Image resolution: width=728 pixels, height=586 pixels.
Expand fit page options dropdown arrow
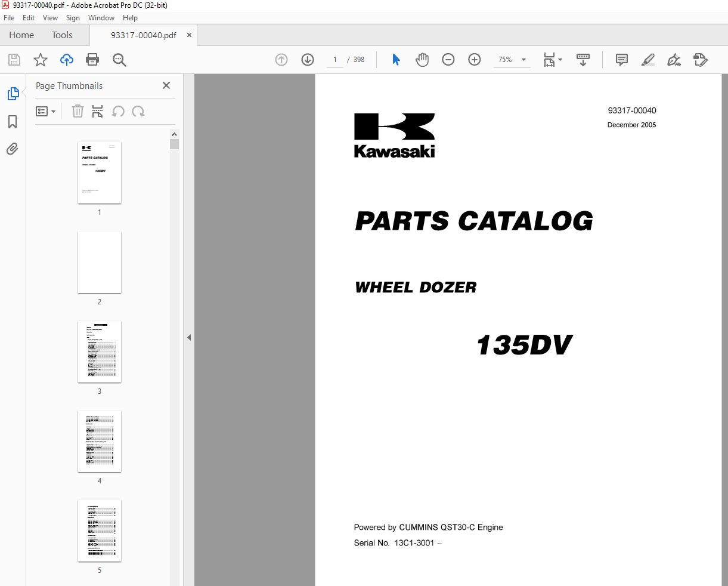[560, 60]
